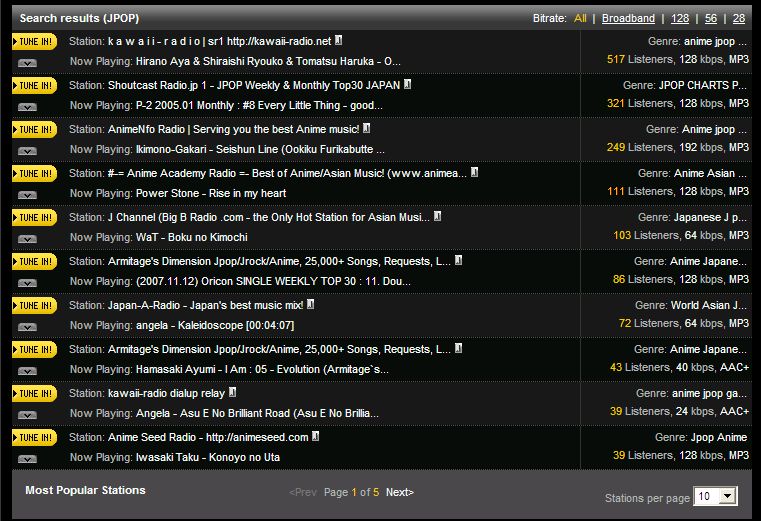The image size is (761, 521).
Task: Tune in to J Channel Big B Radio
Action: point(34,218)
